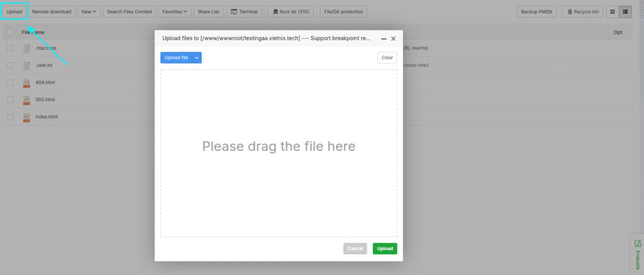Image resolution: width=644 pixels, height=275 pixels.
Task: Tick the checkbox beside .user.ini
Action: coord(11,65)
